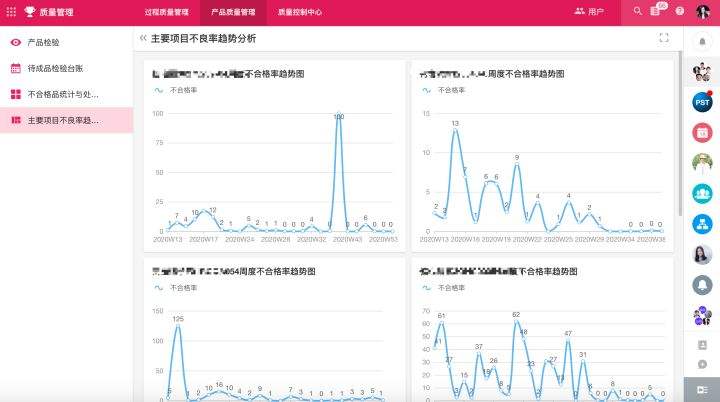Click the 2020W38 axis label in top-right chart
Image resolution: width=720 pixels, height=402 pixels.
(x=651, y=239)
